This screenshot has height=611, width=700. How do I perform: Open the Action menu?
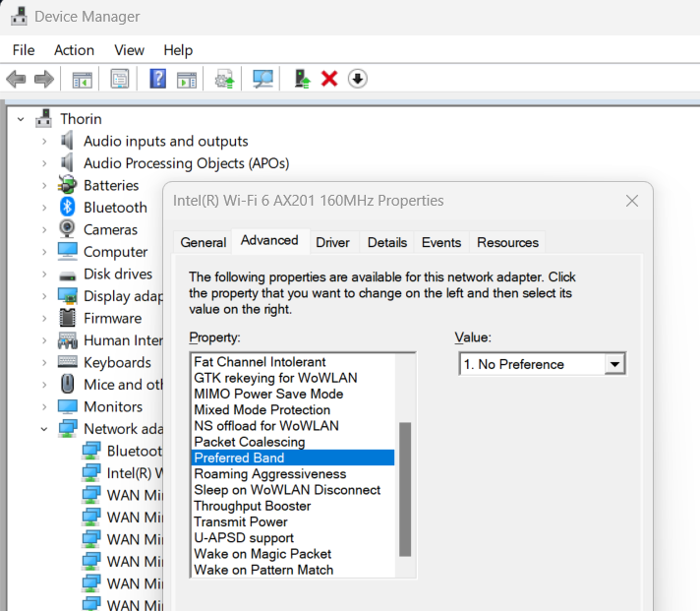[74, 50]
